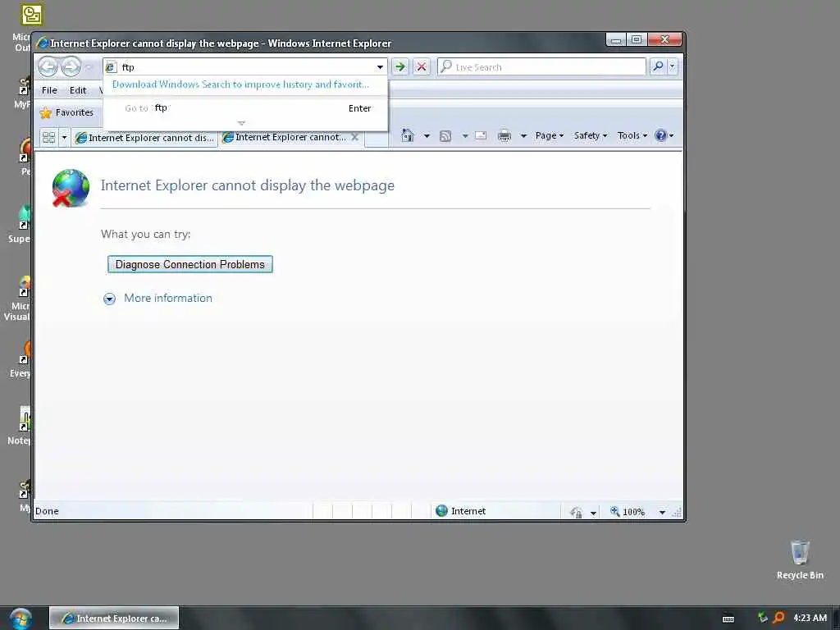Click the Protected Mode icon in status bar
840x630 pixels.
click(x=577, y=512)
